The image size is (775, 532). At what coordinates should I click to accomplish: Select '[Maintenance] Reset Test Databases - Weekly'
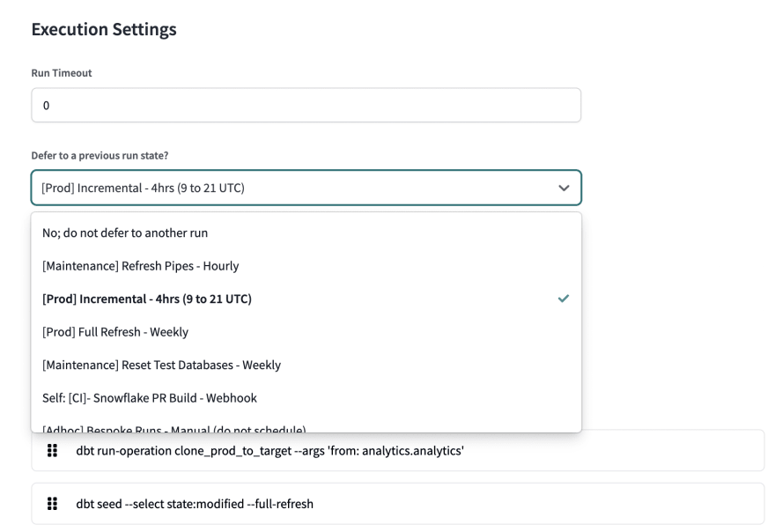point(306,366)
